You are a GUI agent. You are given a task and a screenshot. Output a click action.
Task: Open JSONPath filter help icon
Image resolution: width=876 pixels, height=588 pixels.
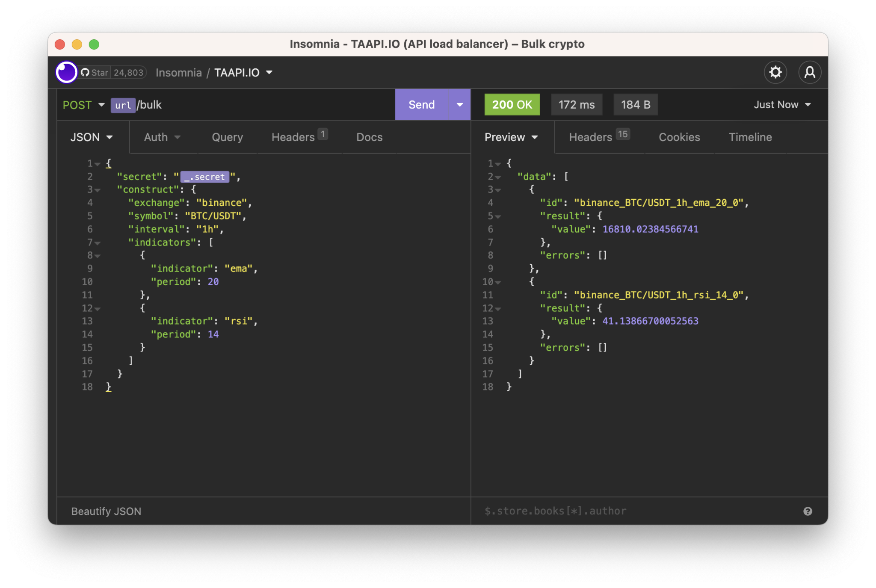pyautogui.click(x=808, y=511)
